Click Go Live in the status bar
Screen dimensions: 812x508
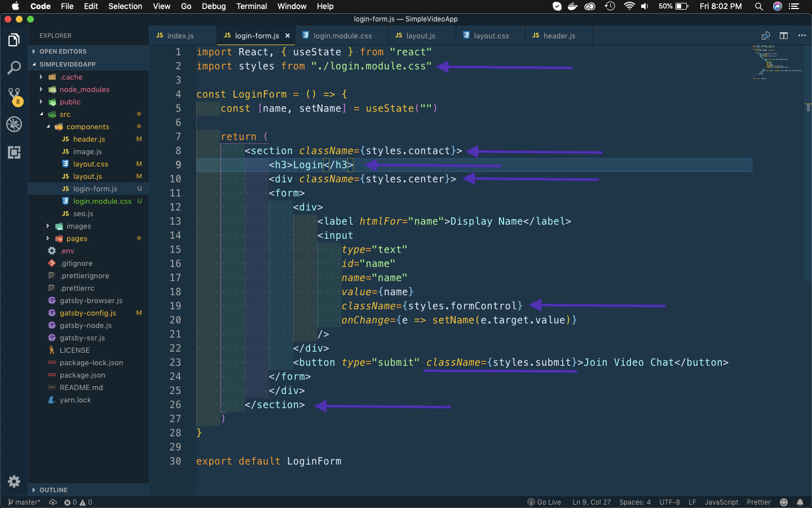coord(544,502)
